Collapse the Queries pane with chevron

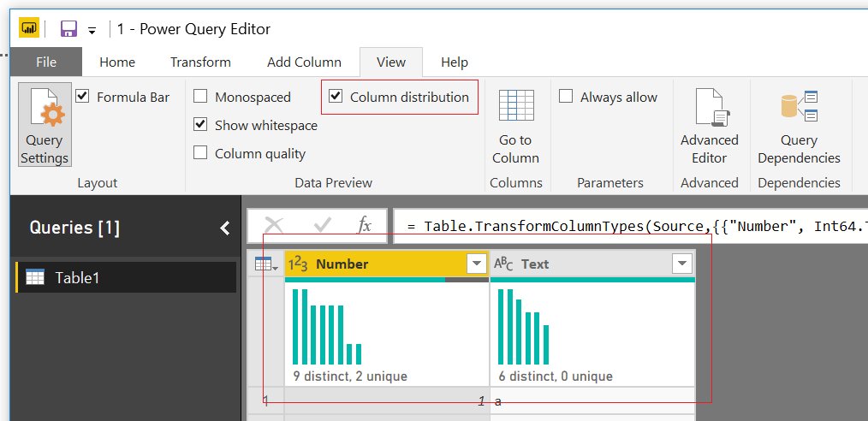(225, 228)
